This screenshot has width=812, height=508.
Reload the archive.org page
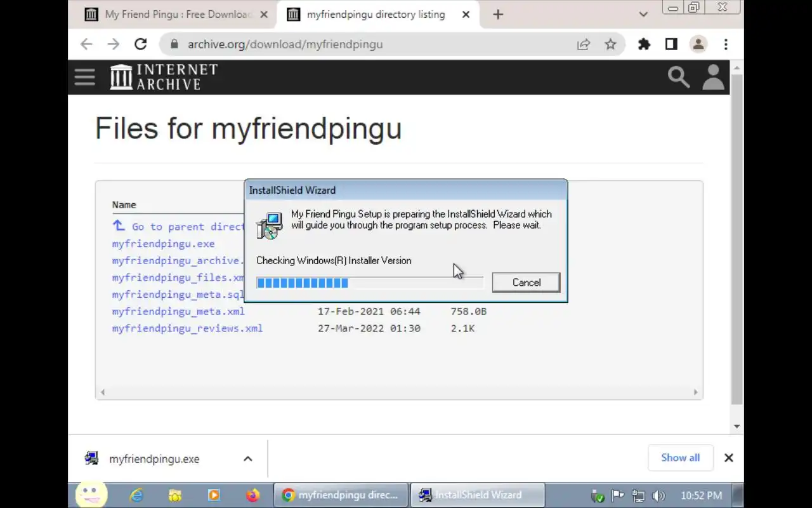tap(141, 44)
